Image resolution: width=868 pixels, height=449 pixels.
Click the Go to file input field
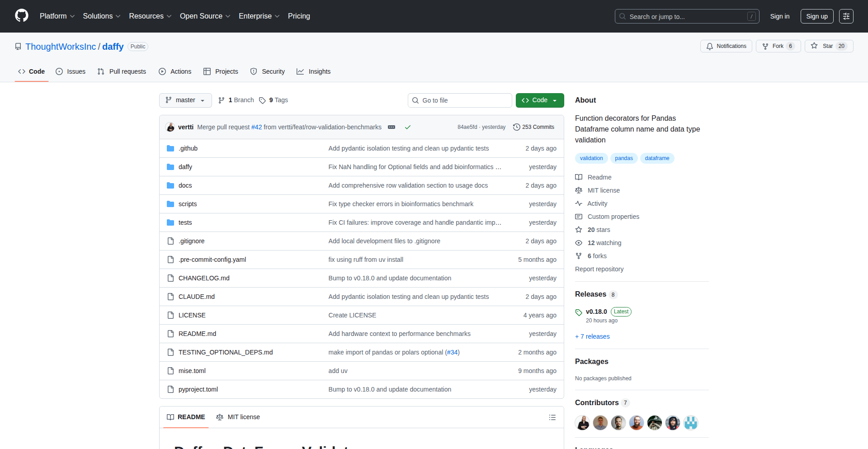tap(460, 100)
